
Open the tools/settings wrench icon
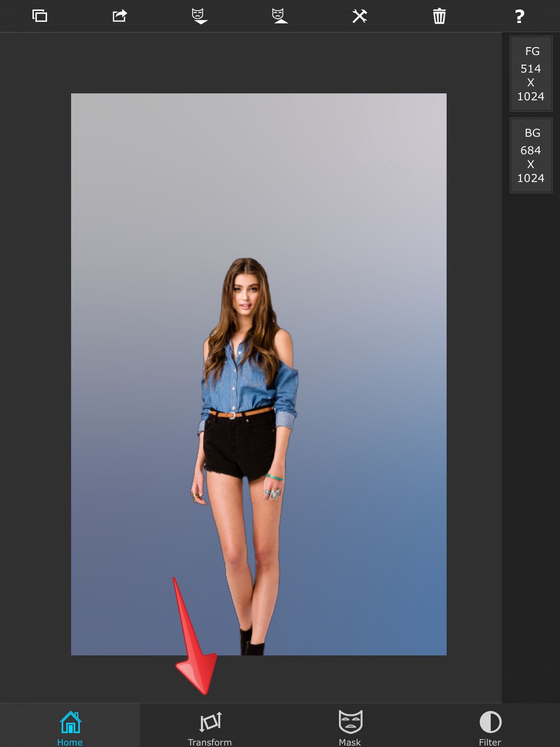(x=360, y=16)
